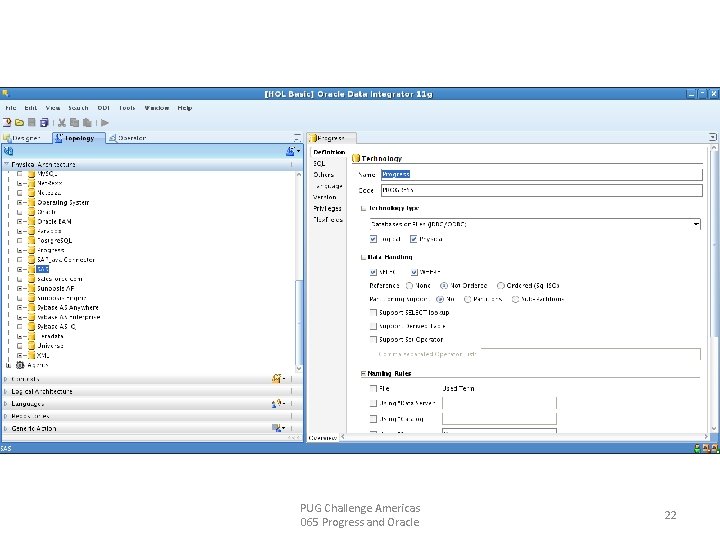Open the Privileges side tab
The width and height of the screenshot is (720, 540).
pyautogui.click(x=327, y=208)
